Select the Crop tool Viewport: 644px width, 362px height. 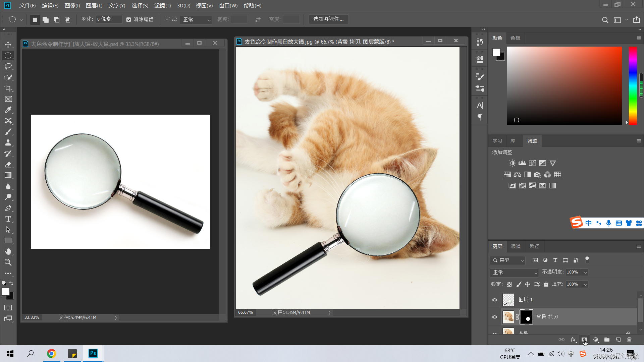click(x=8, y=88)
